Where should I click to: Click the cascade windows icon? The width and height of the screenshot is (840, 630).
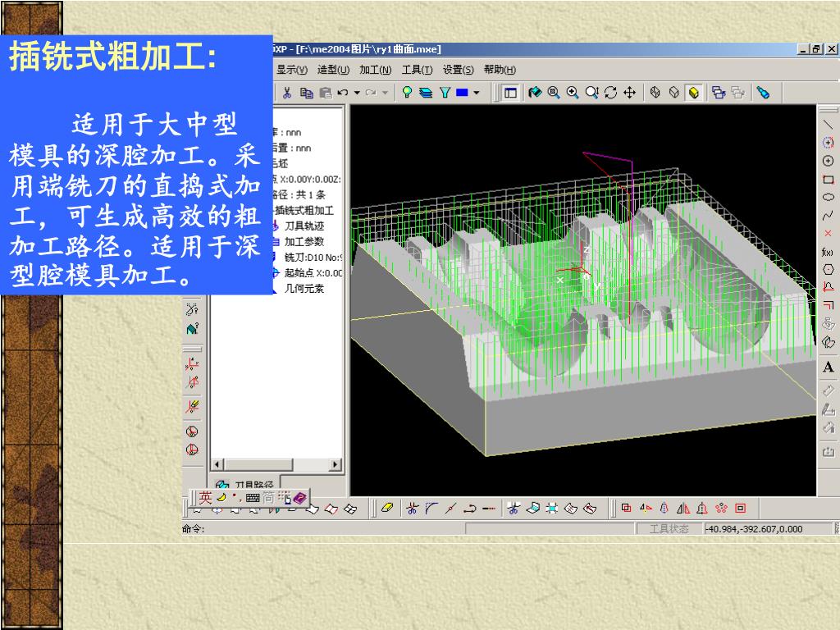click(x=719, y=93)
